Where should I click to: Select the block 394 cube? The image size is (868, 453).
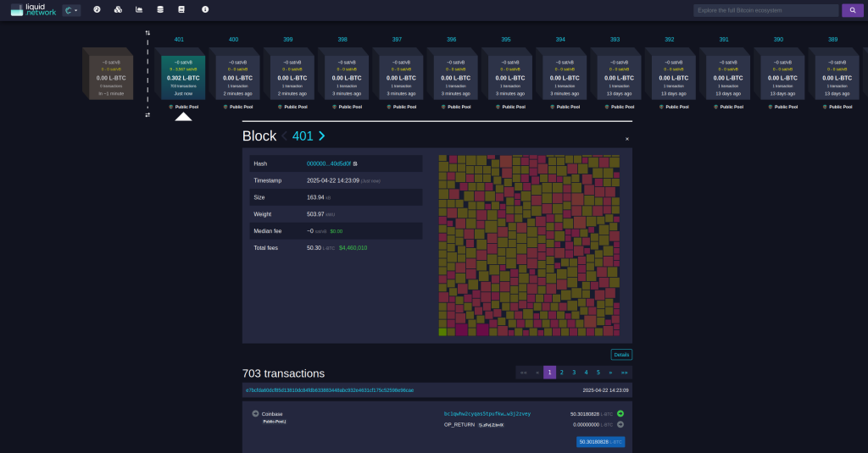(562, 74)
